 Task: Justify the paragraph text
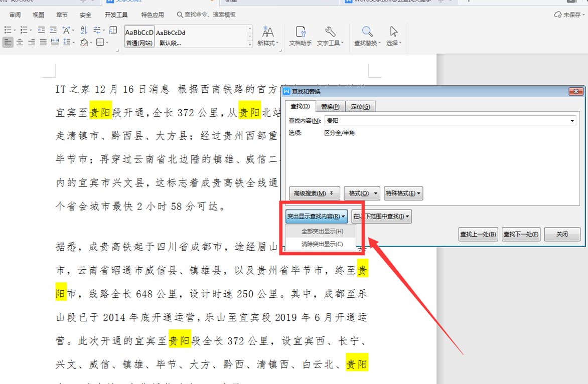(43, 42)
